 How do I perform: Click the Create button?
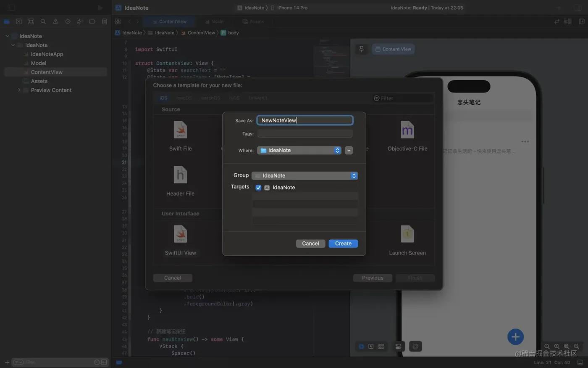(343, 244)
